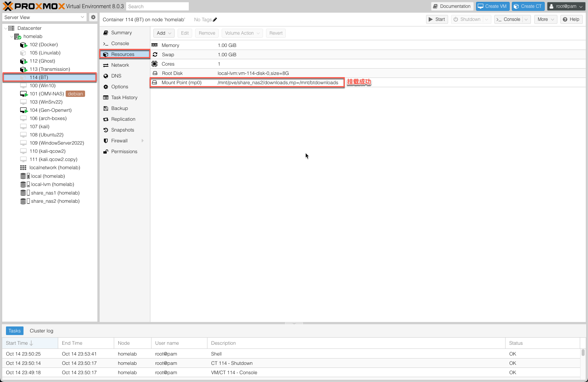The height and width of the screenshot is (382, 588).
Task: Expand the Firewall submenu arrow
Action: click(143, 141)
